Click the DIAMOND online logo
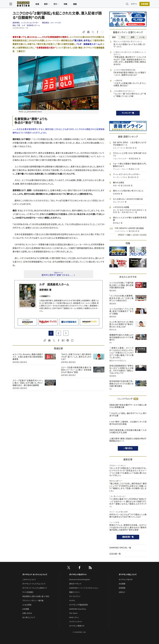This screenshot has height=644, width=159. (x=23, y=4)
